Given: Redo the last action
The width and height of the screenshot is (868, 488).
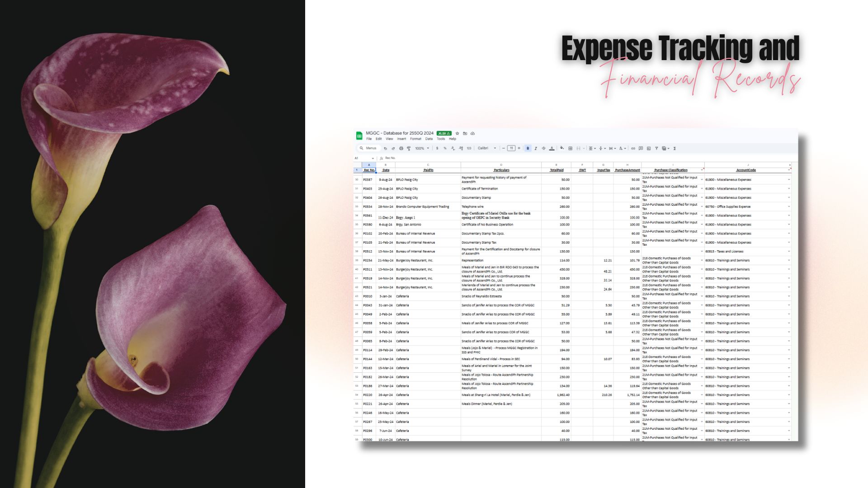Looking at the screenshot, I should (x=393, y=148).
